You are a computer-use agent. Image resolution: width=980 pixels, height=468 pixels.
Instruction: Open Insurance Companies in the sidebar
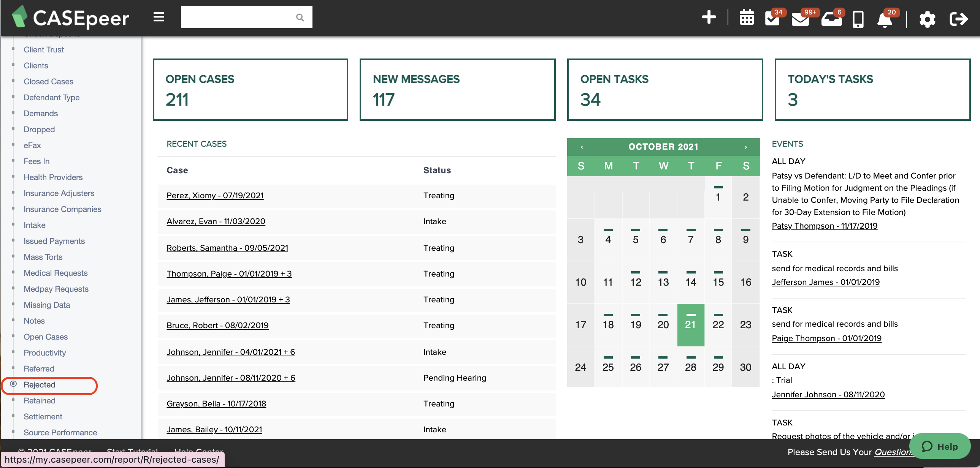click(x=62, y=209)
